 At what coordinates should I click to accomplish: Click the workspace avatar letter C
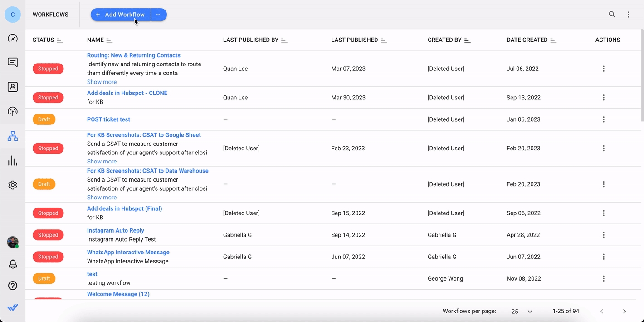click(13, 15)
